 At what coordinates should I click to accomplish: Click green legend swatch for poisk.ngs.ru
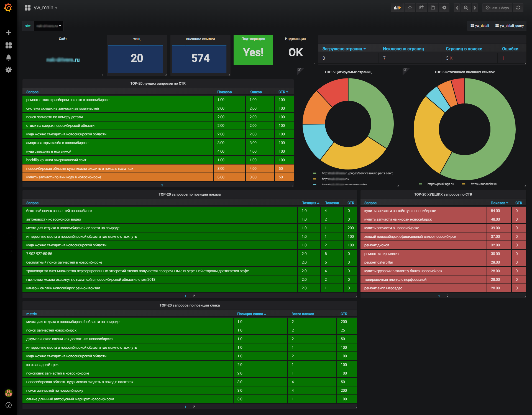click(x=420, y=184)
